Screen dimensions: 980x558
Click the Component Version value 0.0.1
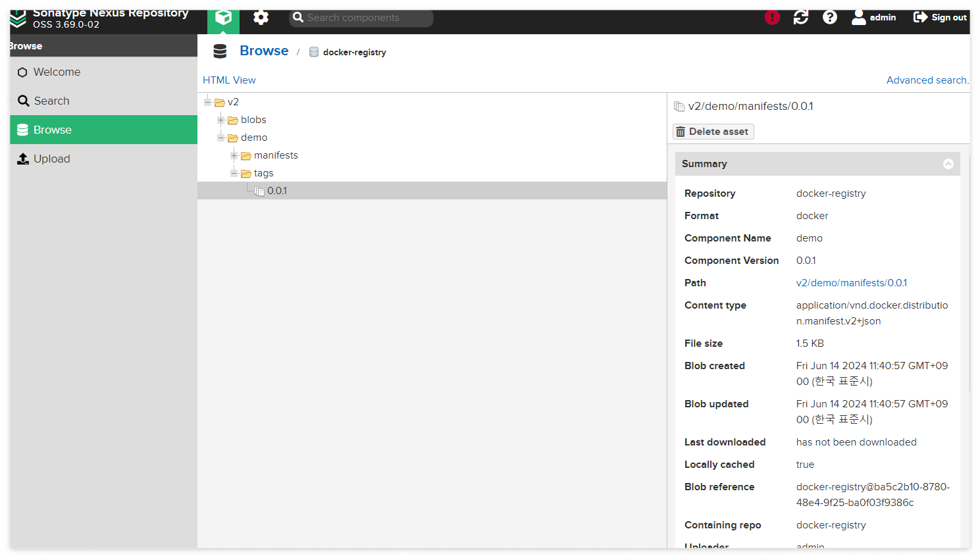point(806,261)
